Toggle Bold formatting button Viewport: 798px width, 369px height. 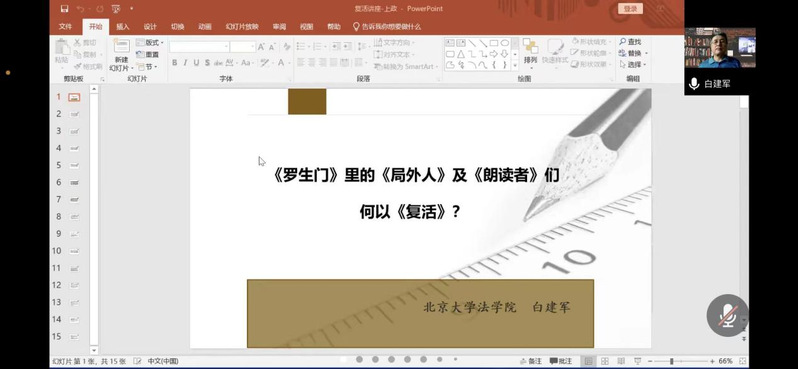[x=175, y=63]
